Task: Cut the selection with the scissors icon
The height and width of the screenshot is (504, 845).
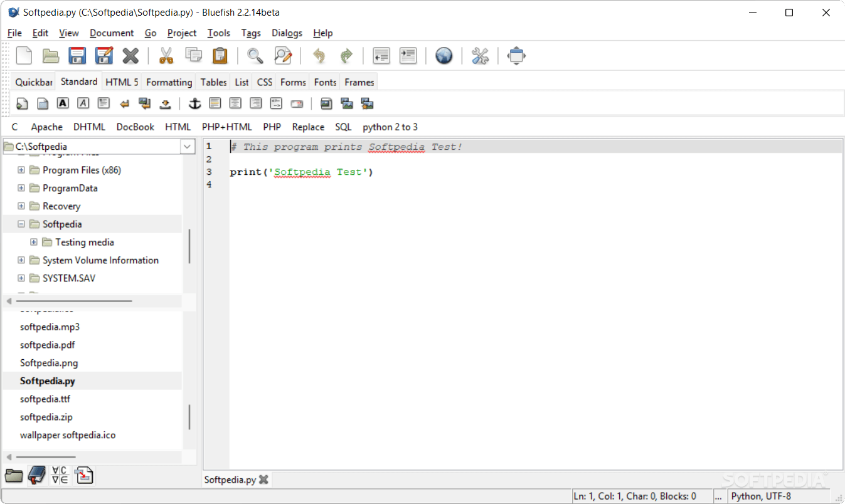Action: (166, 56)
